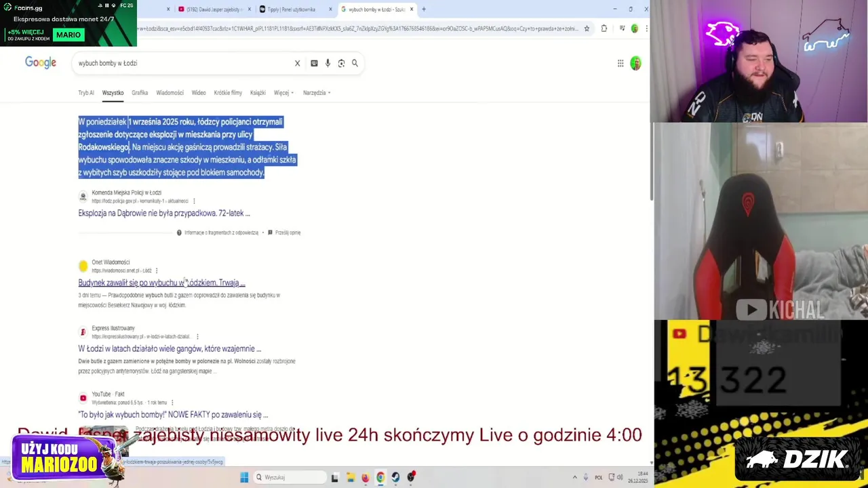Switch to the 'Wiadomości' news tab
868x488 pixels.
pyautogui.click(x=170, y=93)
